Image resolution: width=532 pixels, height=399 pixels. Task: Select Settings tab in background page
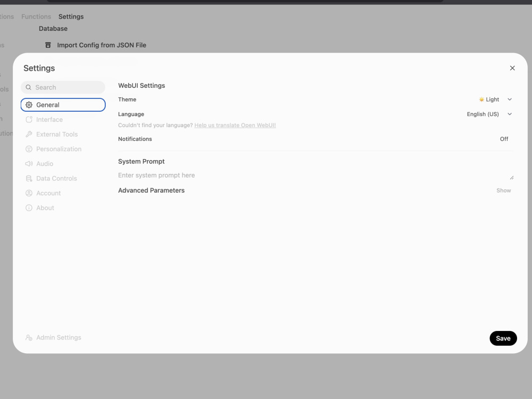[71, 16]
